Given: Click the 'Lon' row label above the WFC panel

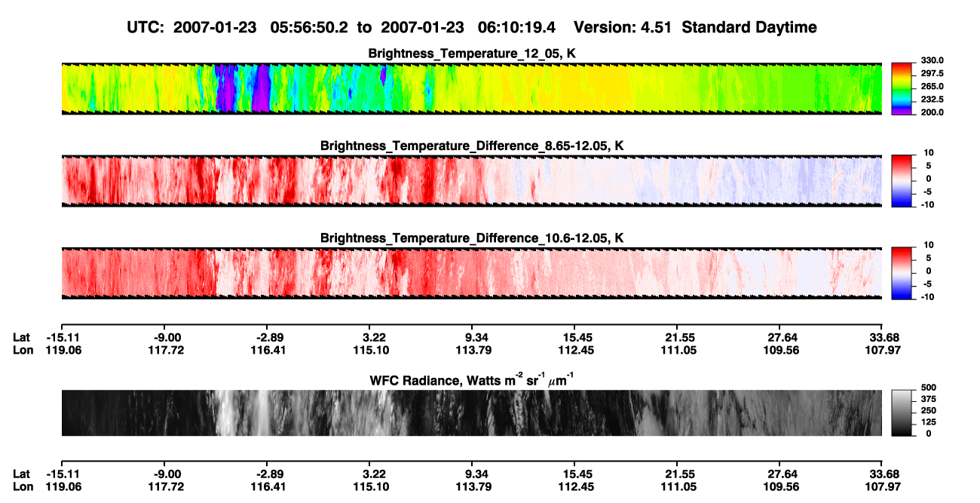Looking at the screenshot, I should click(23, 350).
